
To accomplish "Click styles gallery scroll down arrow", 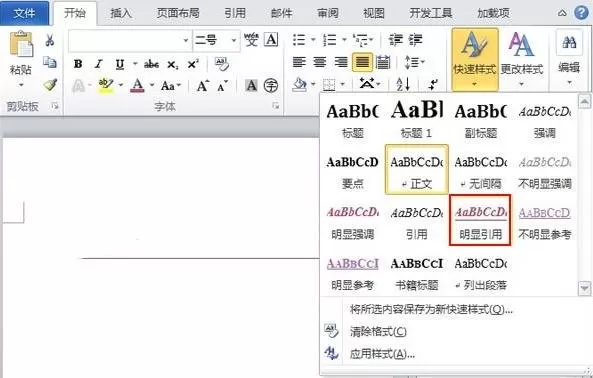I will pos(584,288).
